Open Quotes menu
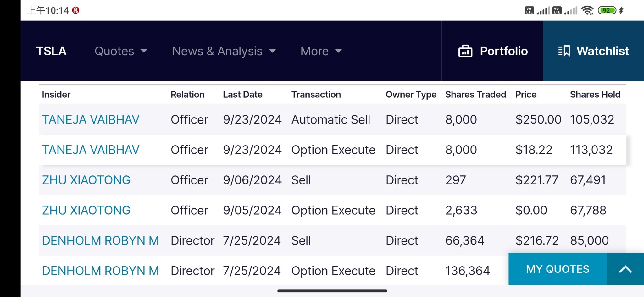 [121, 51]
